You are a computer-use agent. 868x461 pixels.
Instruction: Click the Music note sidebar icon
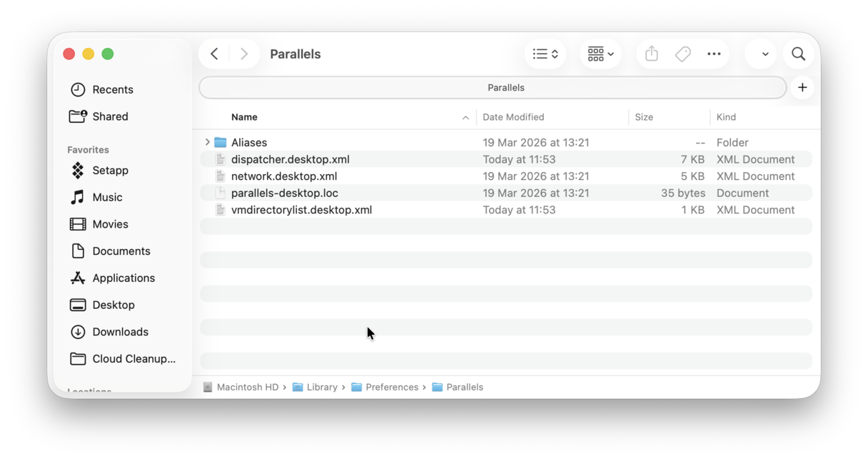coord(78,197)
